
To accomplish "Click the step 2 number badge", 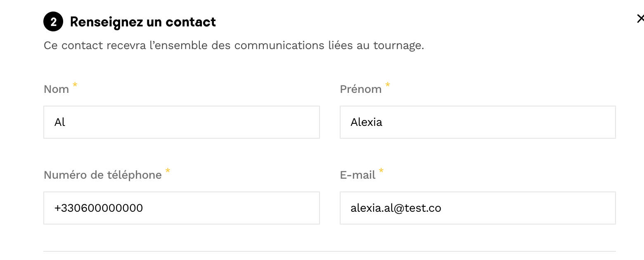I will point(53,22).
